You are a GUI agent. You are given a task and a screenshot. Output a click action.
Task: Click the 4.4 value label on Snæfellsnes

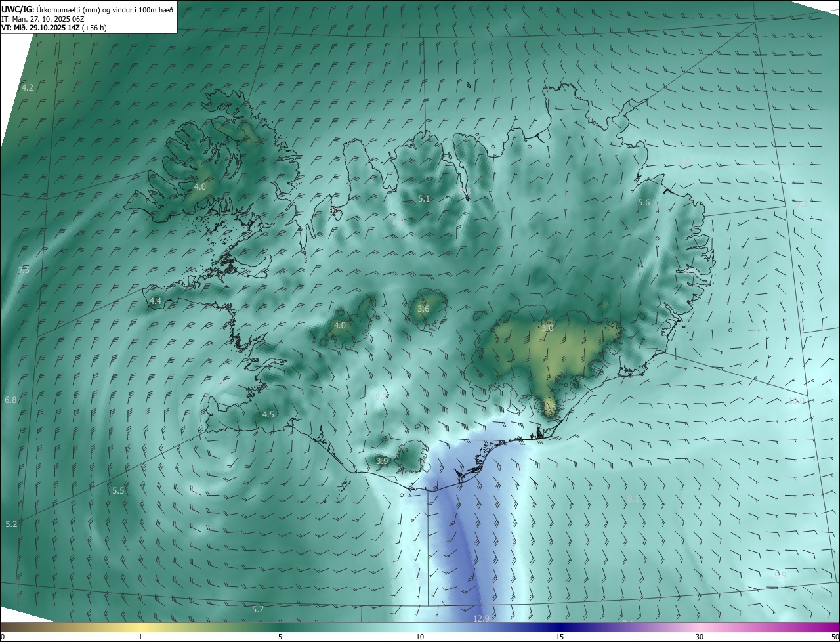[x=156, y=301]
